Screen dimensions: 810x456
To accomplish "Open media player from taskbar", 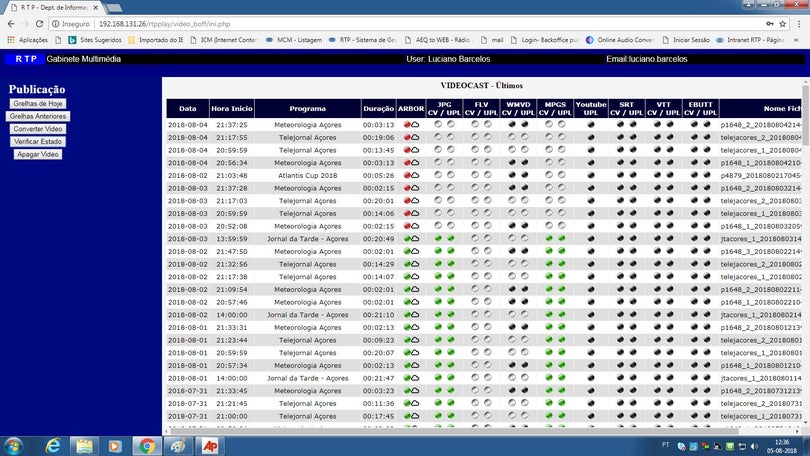I will [x=115, y=446].
